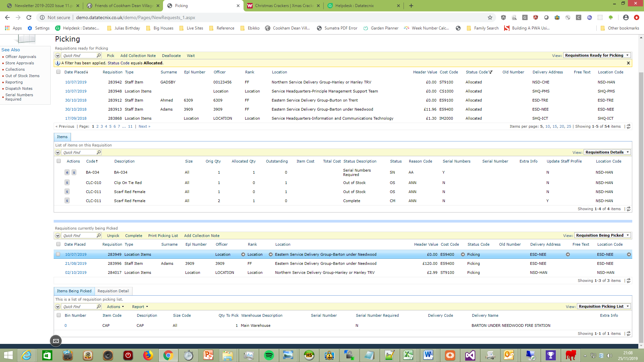
Task: Click the Status Code filter funnel icon
Action: click(490, 72)
